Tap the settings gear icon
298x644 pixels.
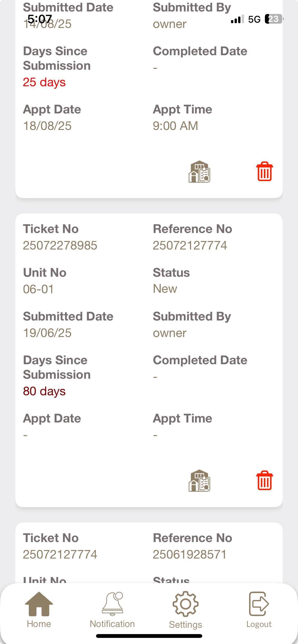[185, 604]
